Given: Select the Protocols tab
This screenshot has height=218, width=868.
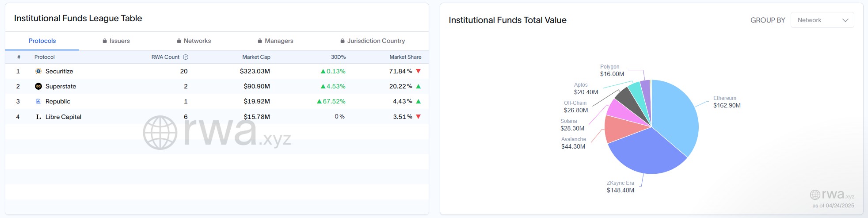Looking at the screenshot, I should coord(42,41).
